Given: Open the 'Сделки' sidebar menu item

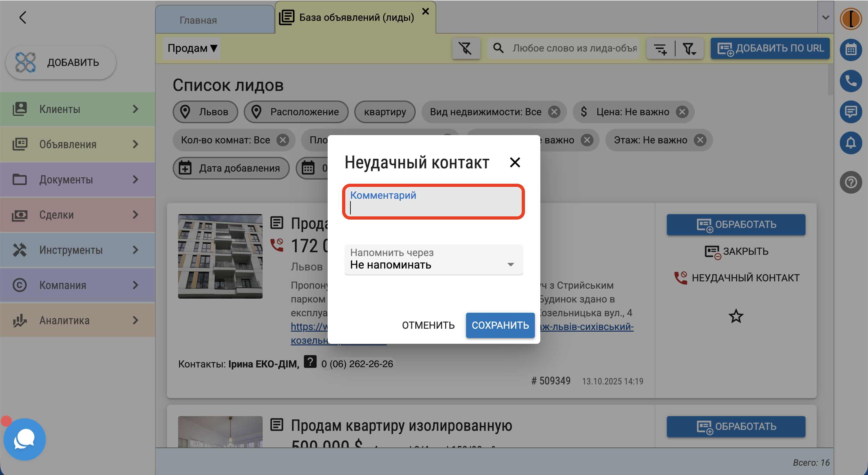Looking at the screenshot, I should pos(78,215).
